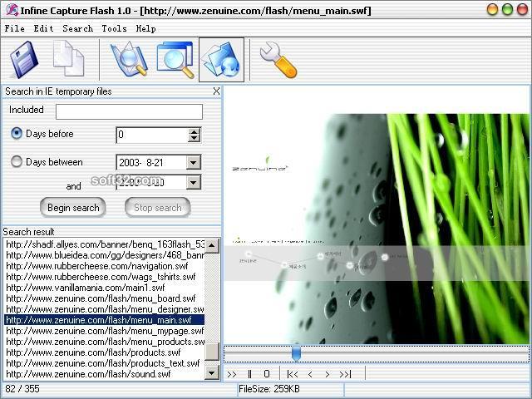Select zenuine.com menu_board.swf result
532x399 pixels.
[x=105, y=298]
